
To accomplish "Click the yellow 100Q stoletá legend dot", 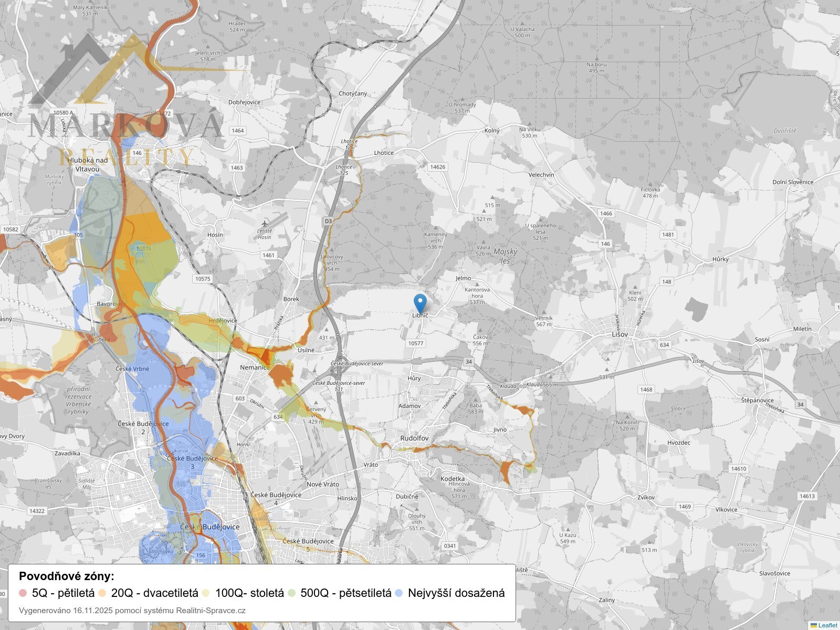I will 206,593.
